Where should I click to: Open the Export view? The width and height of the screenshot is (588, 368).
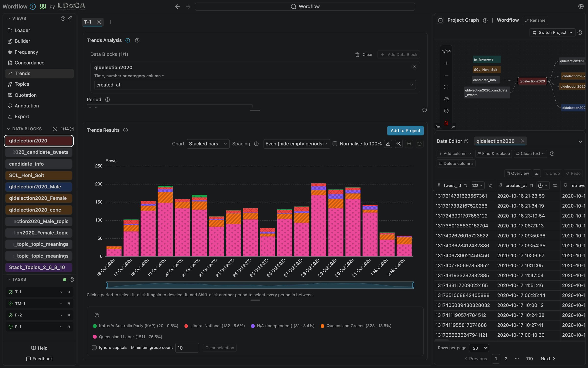pyautogui.click(x=39, y=117)
